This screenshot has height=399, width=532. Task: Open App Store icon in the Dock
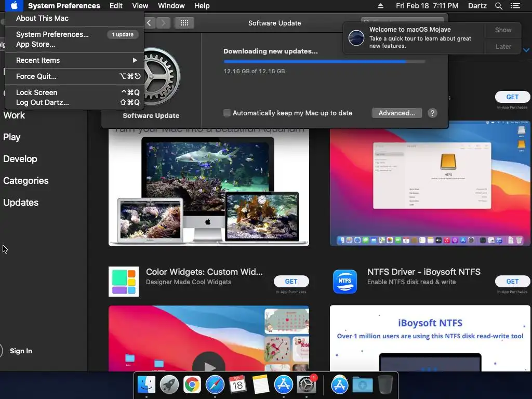(x=283, y=385)
